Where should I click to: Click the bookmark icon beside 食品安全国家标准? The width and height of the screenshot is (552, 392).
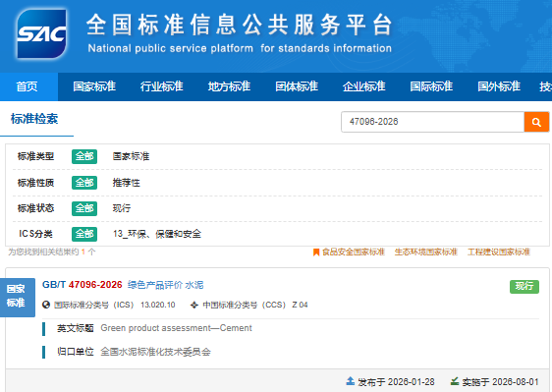click(316, 252)
